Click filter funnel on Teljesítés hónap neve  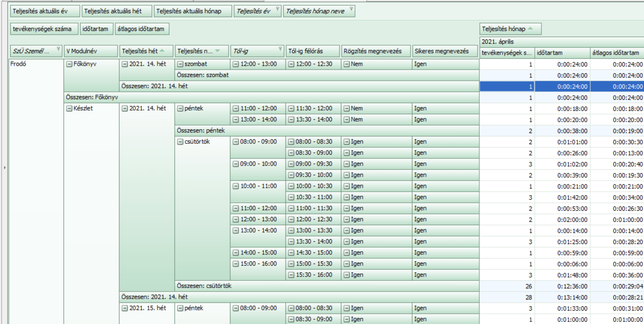[x=351, y=9]
